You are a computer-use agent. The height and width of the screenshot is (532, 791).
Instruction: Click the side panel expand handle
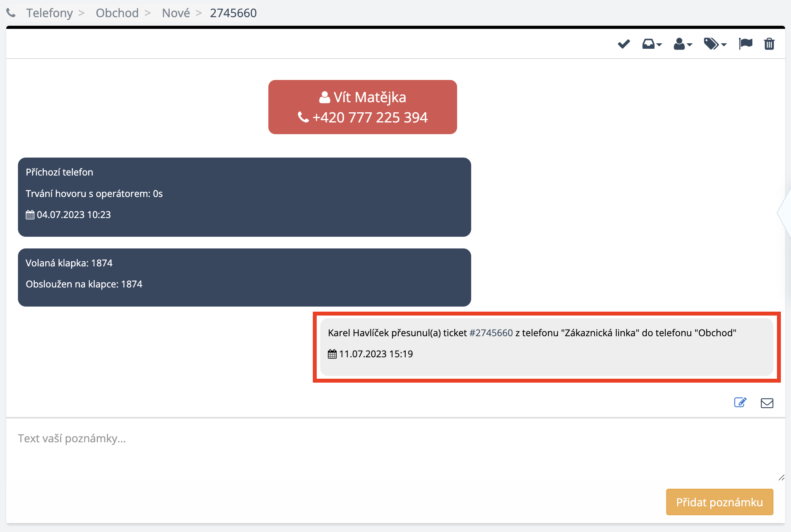[785, 213]
